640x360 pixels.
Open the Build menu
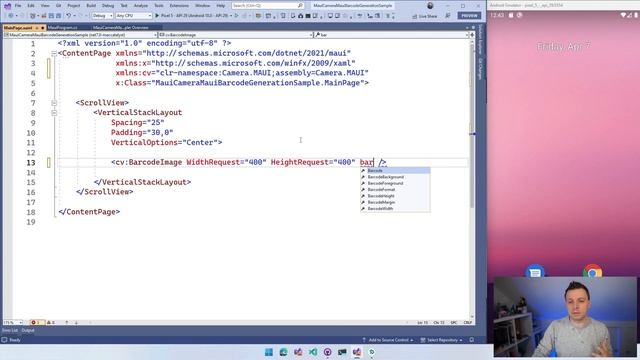[x=91, y=6]
